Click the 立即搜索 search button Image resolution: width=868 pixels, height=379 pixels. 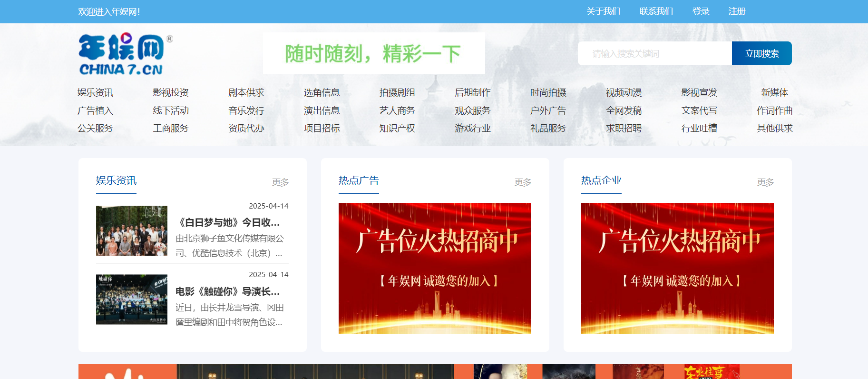761,53
